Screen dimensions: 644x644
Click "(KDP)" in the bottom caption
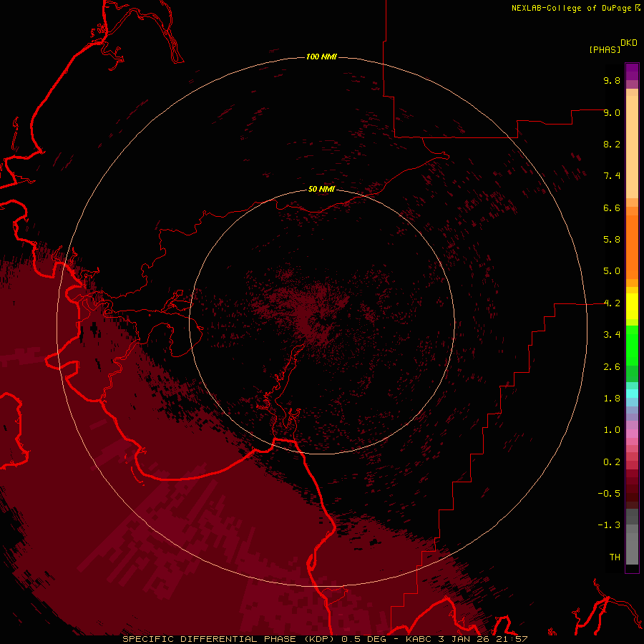pos(319,639)
